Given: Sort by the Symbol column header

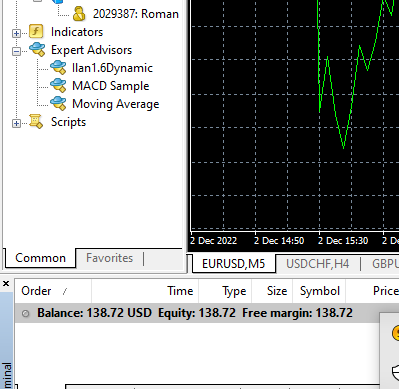Looking at the screenshot, I should coord(320,291).
